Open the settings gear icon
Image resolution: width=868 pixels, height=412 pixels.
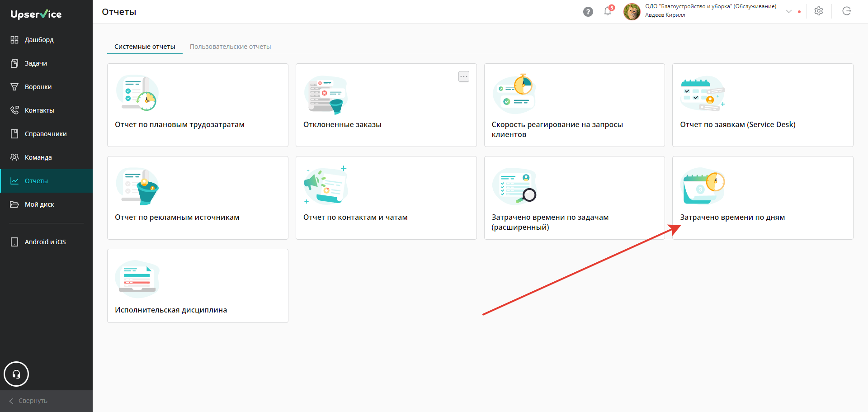tap(819, 11)
